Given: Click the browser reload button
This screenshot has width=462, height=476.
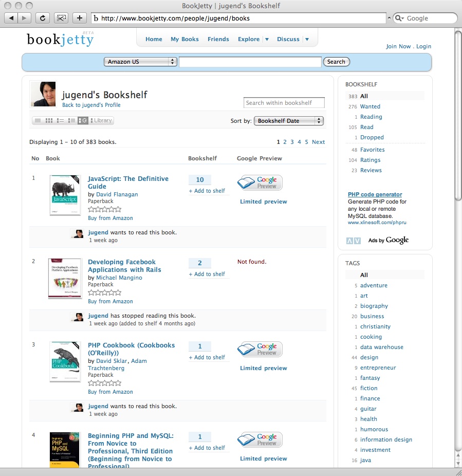Looking at the screenshot, I should click(43, 18).
